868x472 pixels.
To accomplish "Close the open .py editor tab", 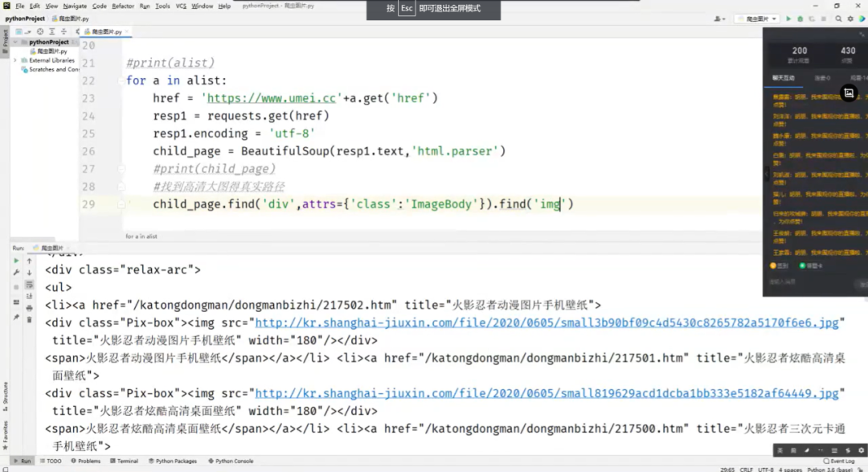I will (127, 32).
